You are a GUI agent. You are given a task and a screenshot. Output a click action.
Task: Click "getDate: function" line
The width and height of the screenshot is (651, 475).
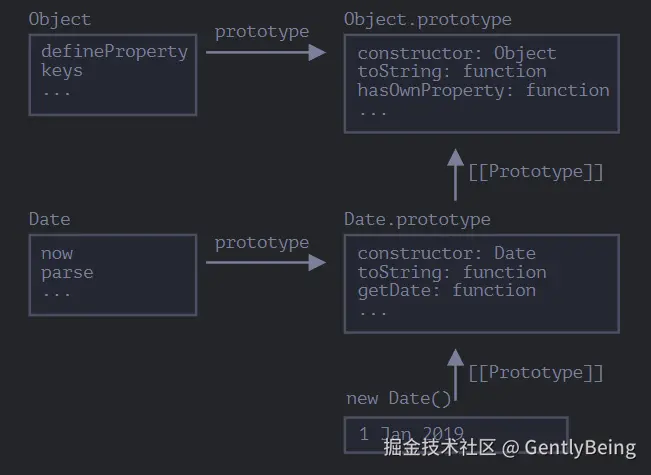tap(446, 290)
